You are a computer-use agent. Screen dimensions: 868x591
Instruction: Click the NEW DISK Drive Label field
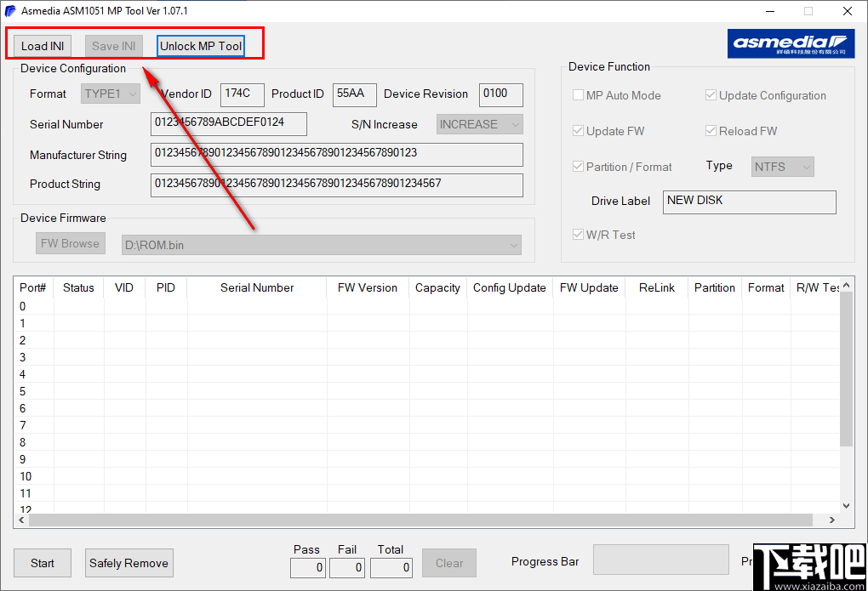coord(749,202)
